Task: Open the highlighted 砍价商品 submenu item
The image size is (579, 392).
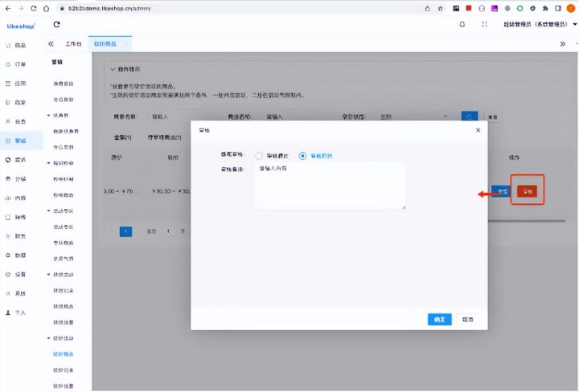Action: (x=64, y=354)
